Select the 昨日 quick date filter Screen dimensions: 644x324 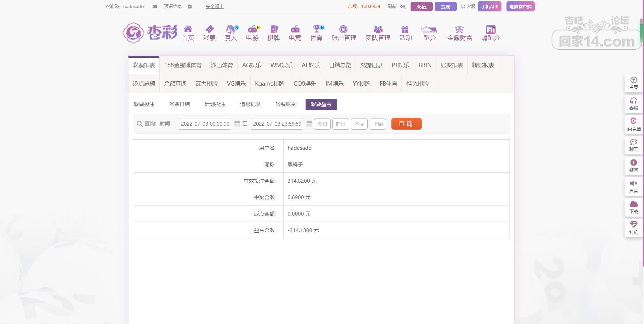[340, 124]
